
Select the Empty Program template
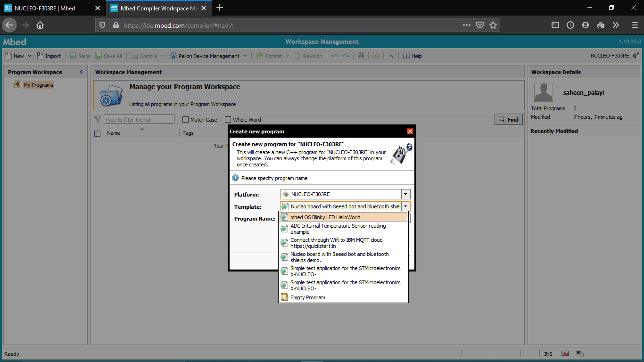(x=343, y=297)
